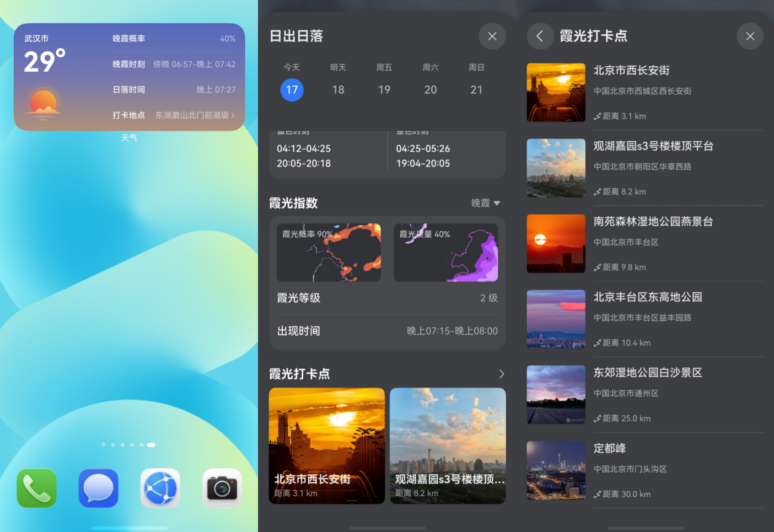
Task: Tap 晚霞时刻 傍晚 06:57 row
Action: pos(174,64)
